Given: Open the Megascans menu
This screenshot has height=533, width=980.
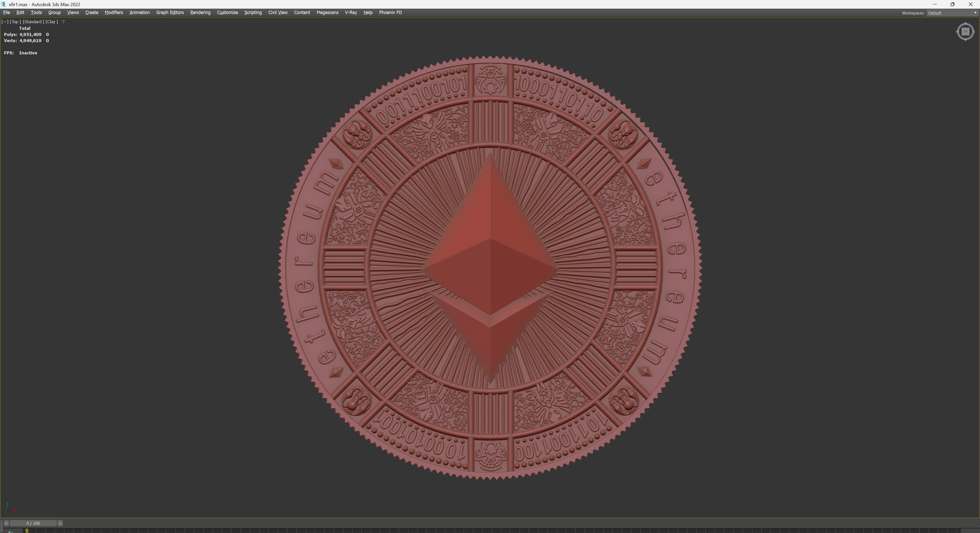Looking at the screenshot, I should tap(327, 13).
